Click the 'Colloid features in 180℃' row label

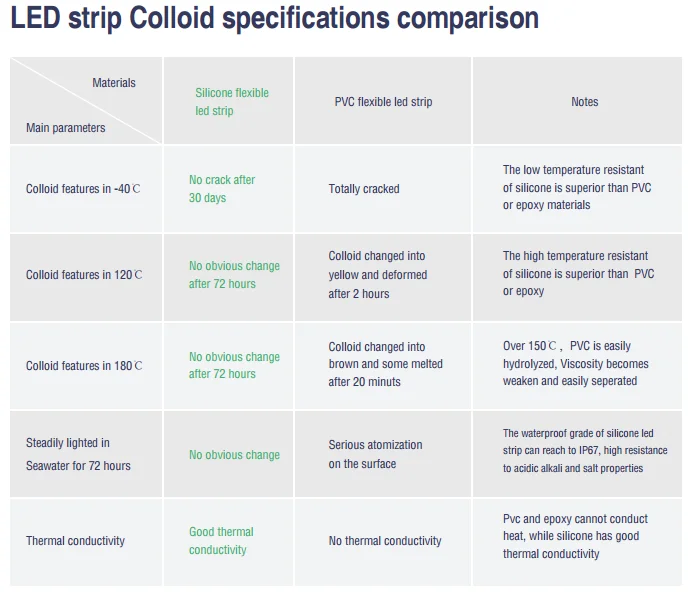coord(84,366)
